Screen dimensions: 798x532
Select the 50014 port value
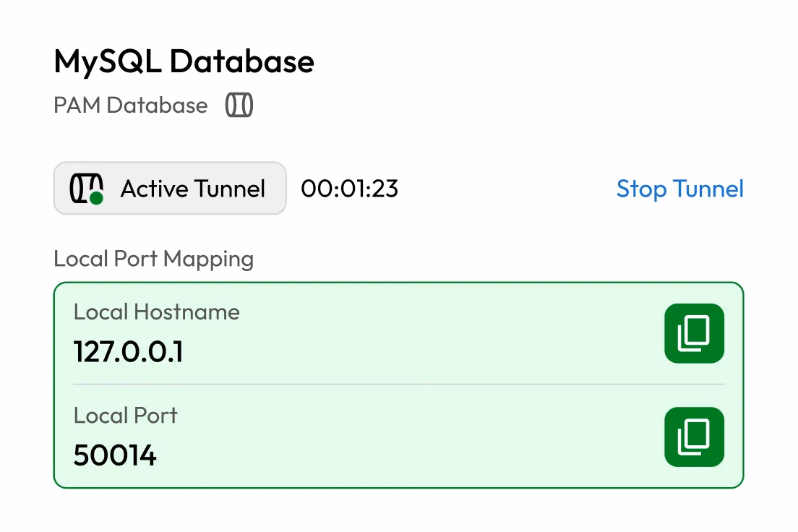click(115, 455)
